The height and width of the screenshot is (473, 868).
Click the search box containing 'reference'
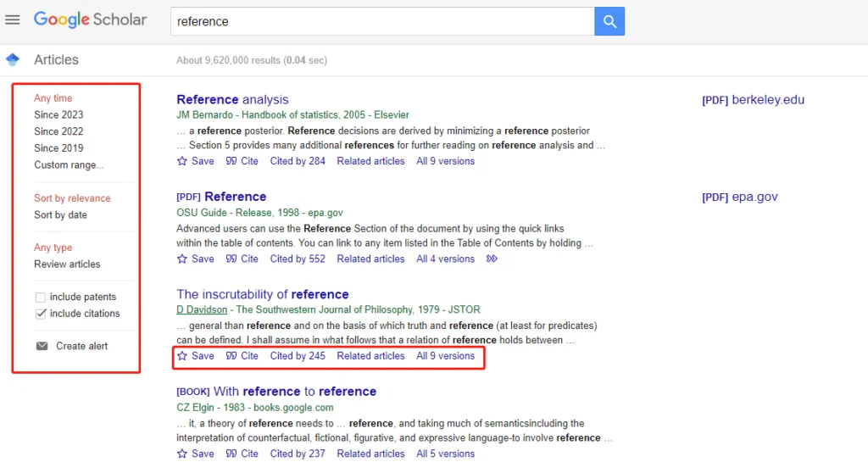click(x=382, y=21)
